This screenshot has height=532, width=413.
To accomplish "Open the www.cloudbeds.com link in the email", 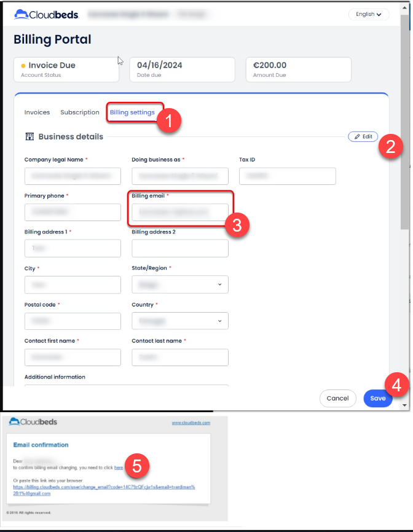I will [191, 423].
